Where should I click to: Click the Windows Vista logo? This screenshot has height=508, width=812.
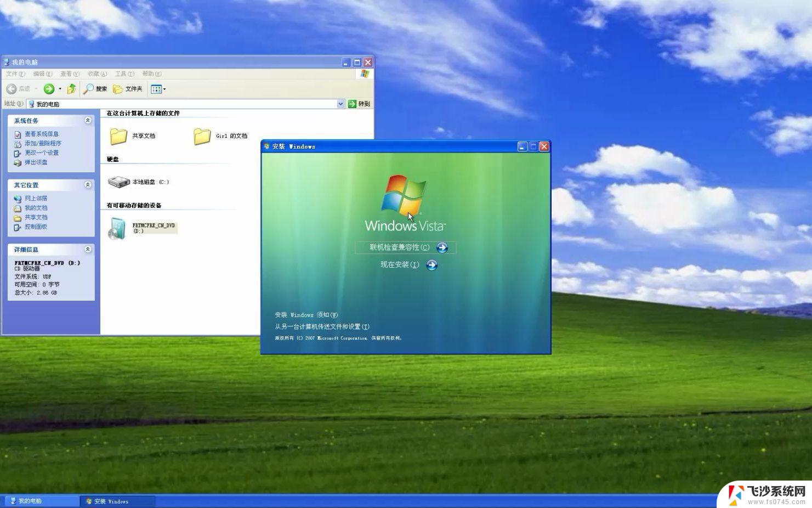(x=405, y=204)
